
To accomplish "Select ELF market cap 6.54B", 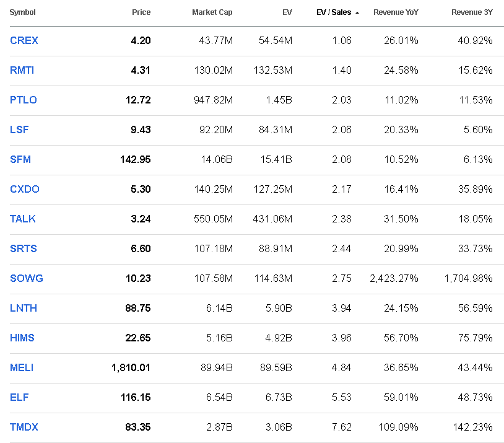I will tap(220, 397).
